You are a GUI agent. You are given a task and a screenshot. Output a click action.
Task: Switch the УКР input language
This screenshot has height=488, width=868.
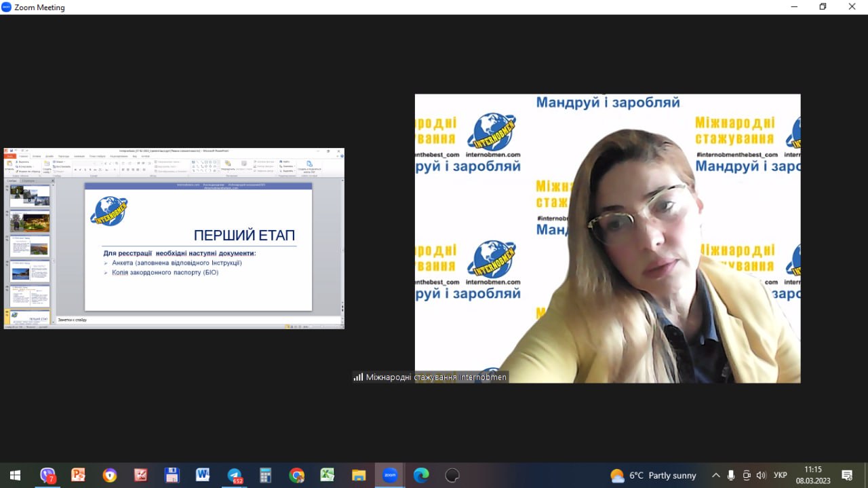coord(781,475)
